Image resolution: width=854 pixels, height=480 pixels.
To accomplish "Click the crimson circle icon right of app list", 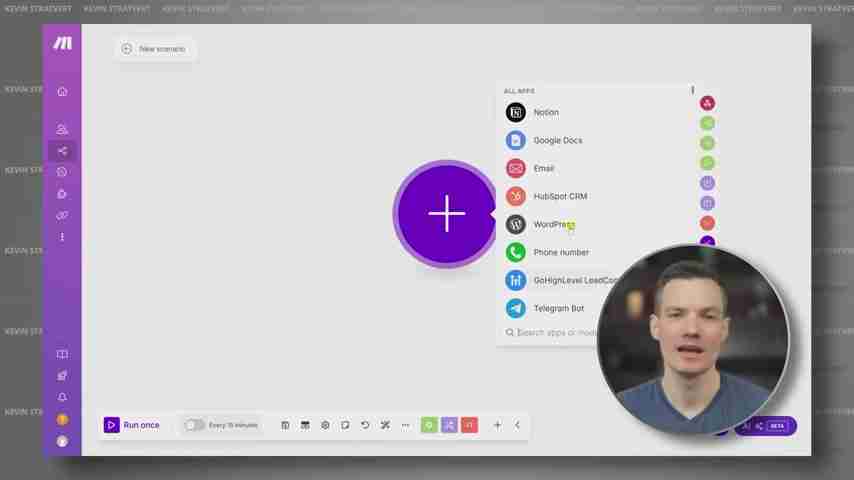I will tap(707, 103).
